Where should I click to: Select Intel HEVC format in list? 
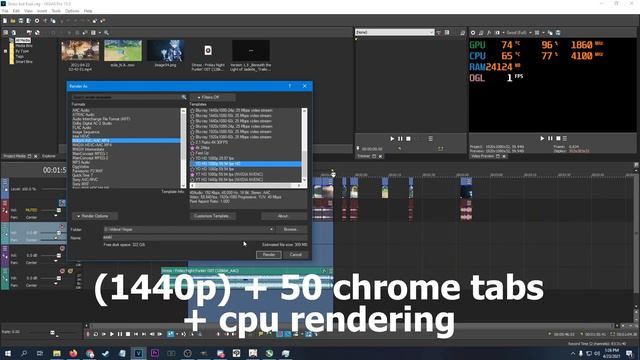coord(82,136)
